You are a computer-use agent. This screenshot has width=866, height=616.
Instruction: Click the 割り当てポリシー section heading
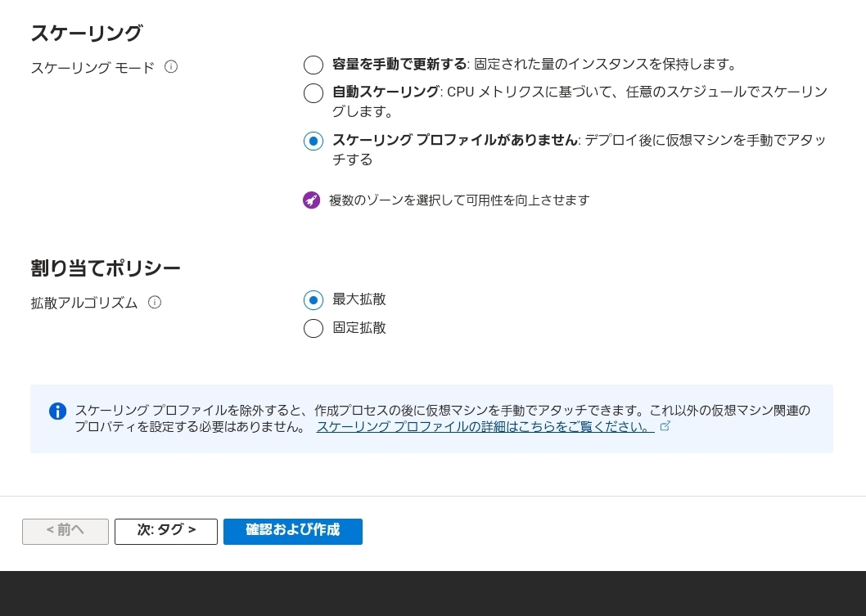(x=106, y=268)
